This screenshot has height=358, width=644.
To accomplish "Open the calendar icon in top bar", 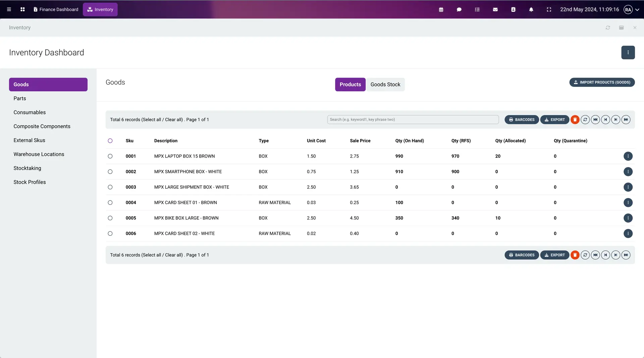I will [x=441, y=9].
